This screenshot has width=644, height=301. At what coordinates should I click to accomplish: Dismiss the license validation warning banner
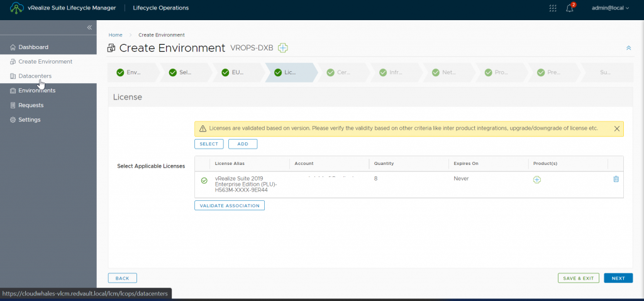pyautogui.click(x=616, y=128)
